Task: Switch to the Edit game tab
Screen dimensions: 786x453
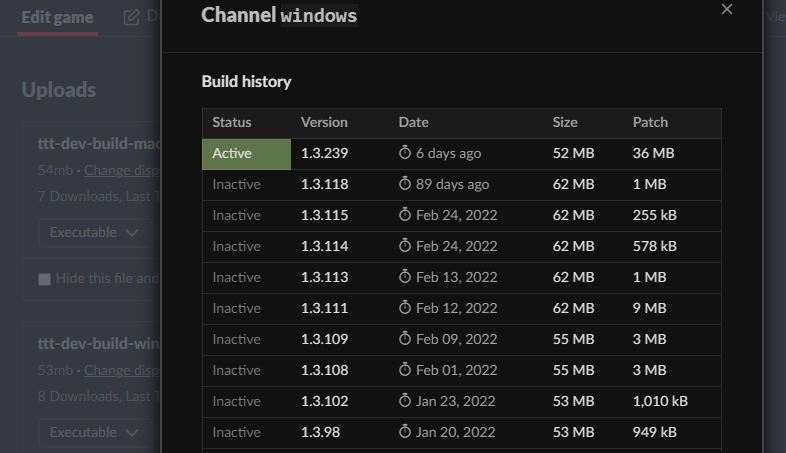Action: 57,17
